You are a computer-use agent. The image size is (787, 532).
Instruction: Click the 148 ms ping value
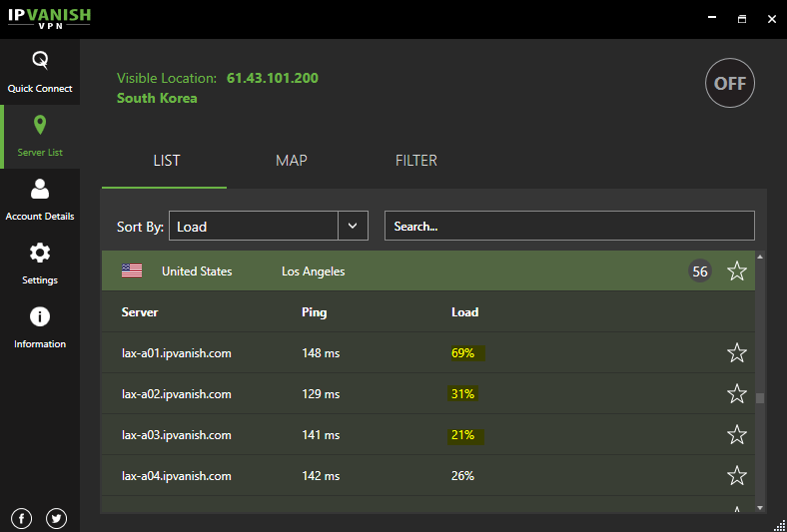coord(321,353)
